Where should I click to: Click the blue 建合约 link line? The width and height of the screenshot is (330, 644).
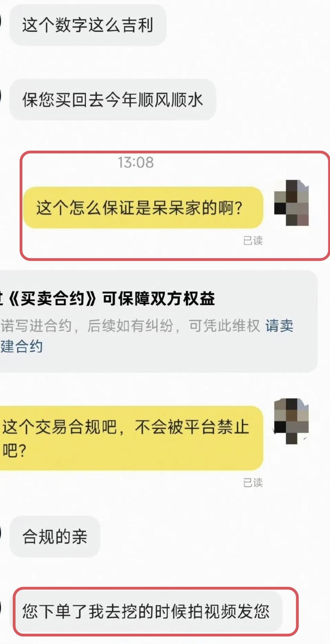pyautogui.click(x=21, y=347)
